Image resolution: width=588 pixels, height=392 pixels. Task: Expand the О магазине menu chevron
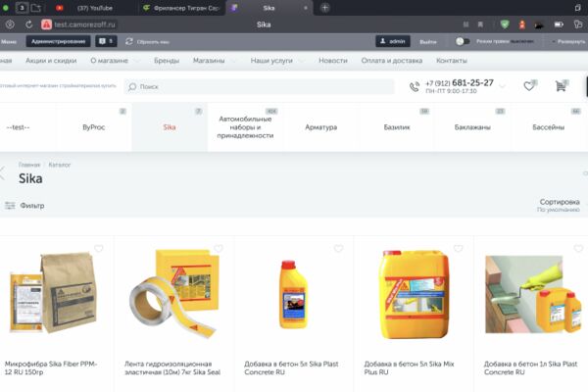click(x=137, y=61)
